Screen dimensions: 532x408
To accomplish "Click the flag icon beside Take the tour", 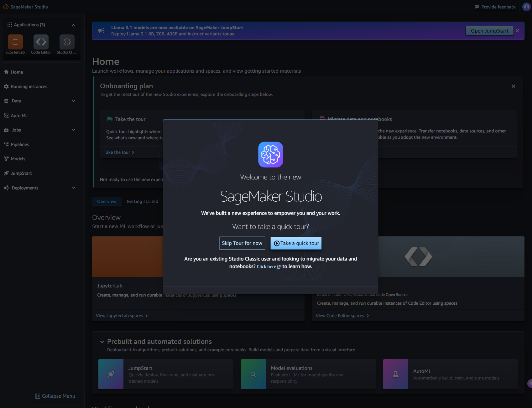I will pyautogui.click(x=110, y=119).
